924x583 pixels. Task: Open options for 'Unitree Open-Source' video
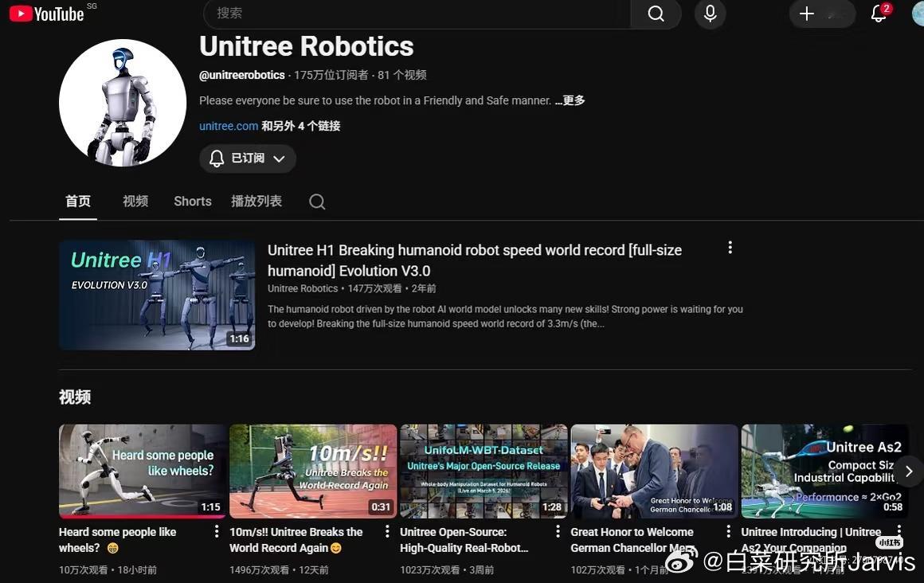[558, 532]
